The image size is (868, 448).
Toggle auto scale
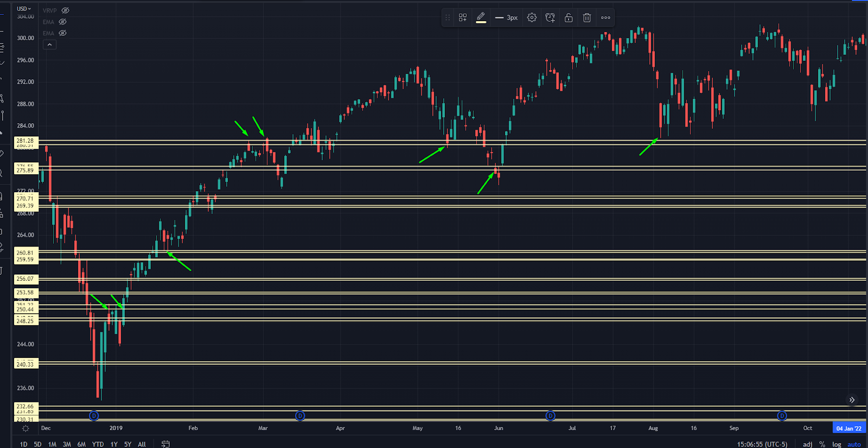(854, 444)
